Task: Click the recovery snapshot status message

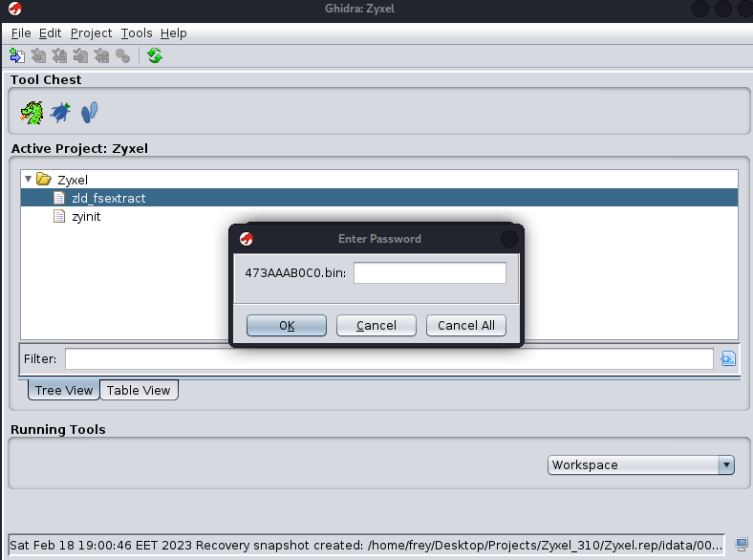Action: [x=366, y=545]
